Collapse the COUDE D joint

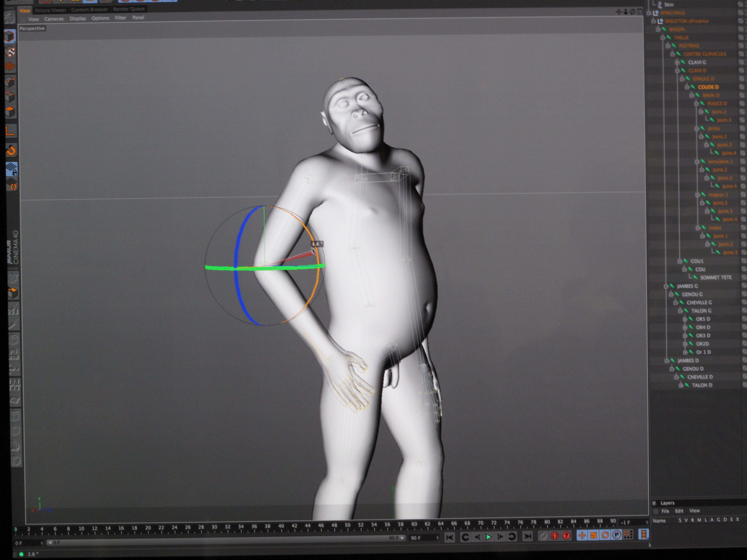click(687, 87)
